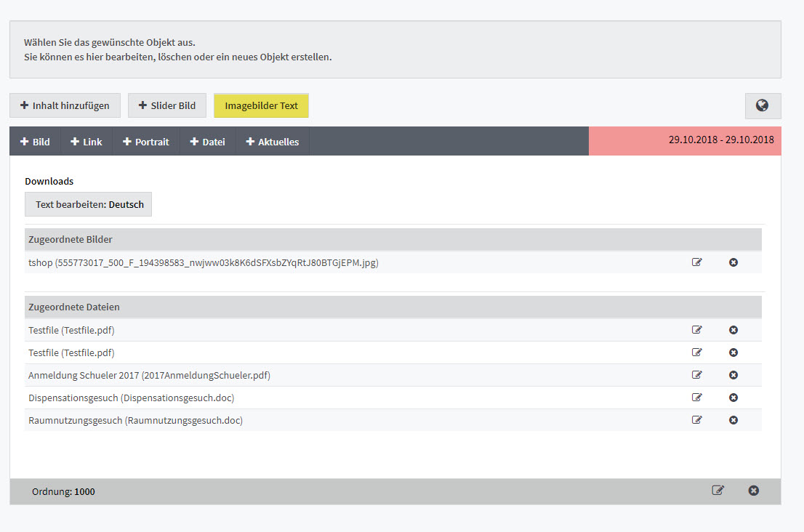Open Text bearbeiten: Deutsch

tap(88, 204)
